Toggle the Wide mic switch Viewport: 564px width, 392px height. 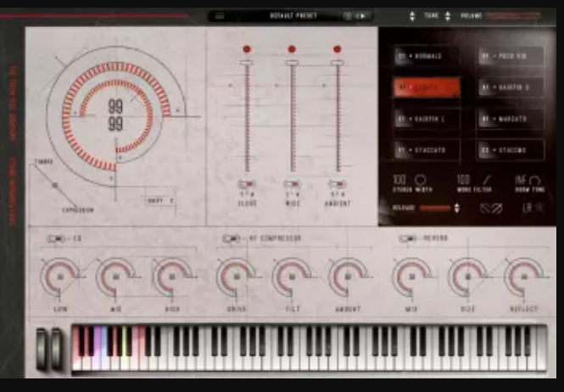[x=292, y=184]
